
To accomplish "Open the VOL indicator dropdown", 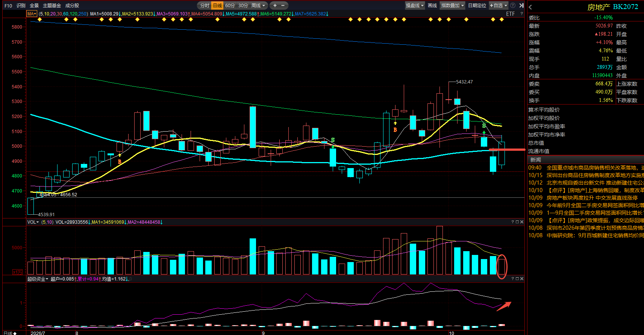I will [33, 222].
